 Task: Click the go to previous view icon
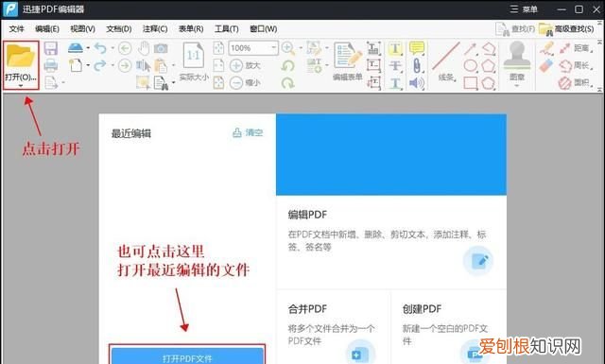124,48
